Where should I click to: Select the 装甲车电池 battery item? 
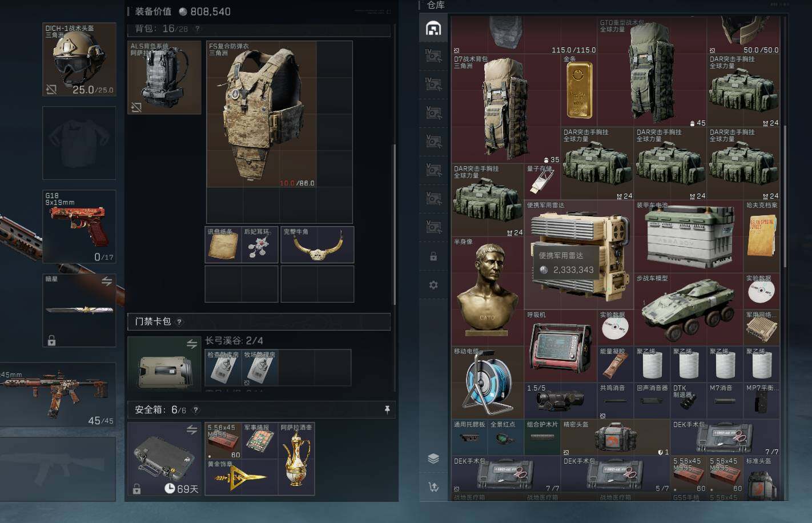tap(689, 237)
